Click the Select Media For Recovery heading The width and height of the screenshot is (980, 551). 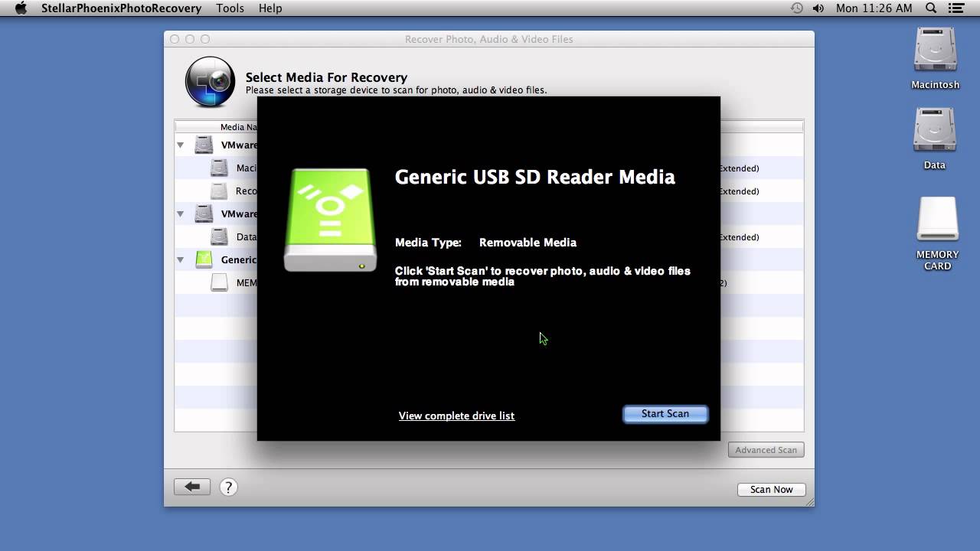click(326, 77)
